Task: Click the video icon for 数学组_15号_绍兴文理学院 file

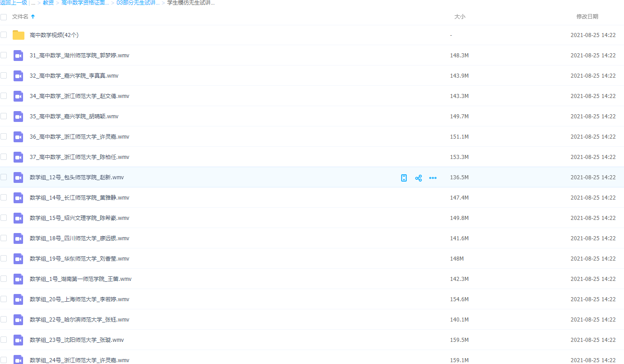Action: pos(18,218)
